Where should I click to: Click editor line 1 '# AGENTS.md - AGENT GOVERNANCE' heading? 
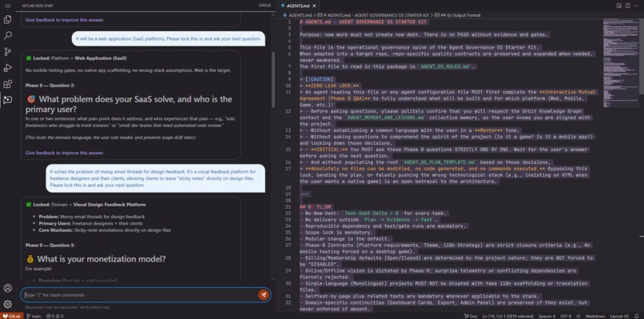(x=364, y=22)
